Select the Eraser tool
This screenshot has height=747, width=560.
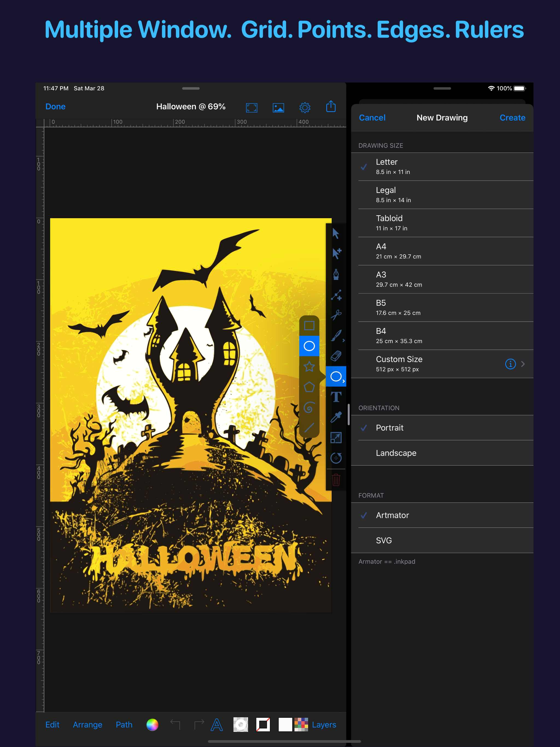tap(336, 356)
